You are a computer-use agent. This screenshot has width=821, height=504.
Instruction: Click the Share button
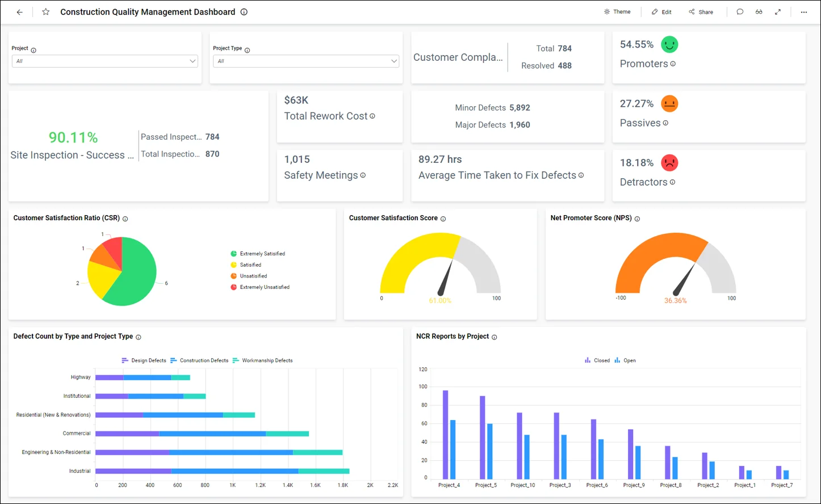701,12
